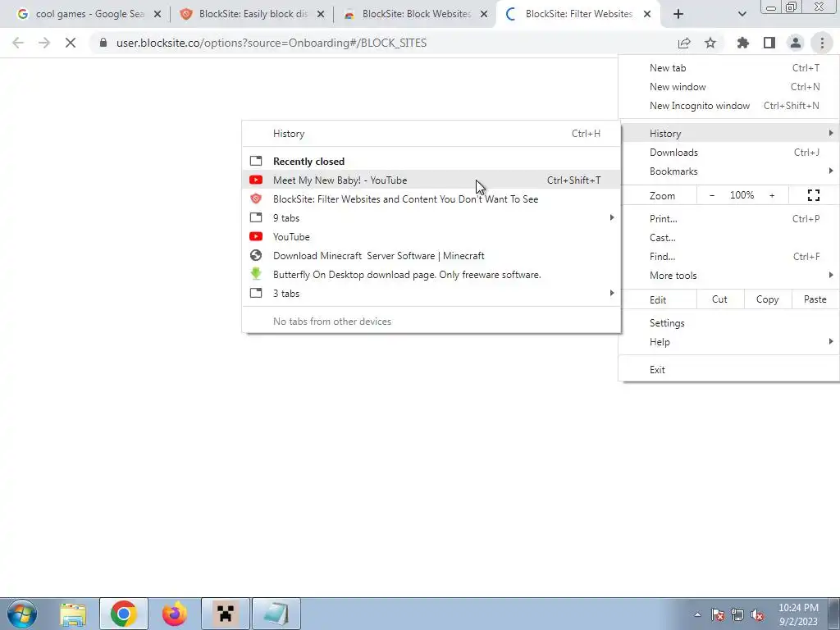Open a New Incognito window

(728, 106)
